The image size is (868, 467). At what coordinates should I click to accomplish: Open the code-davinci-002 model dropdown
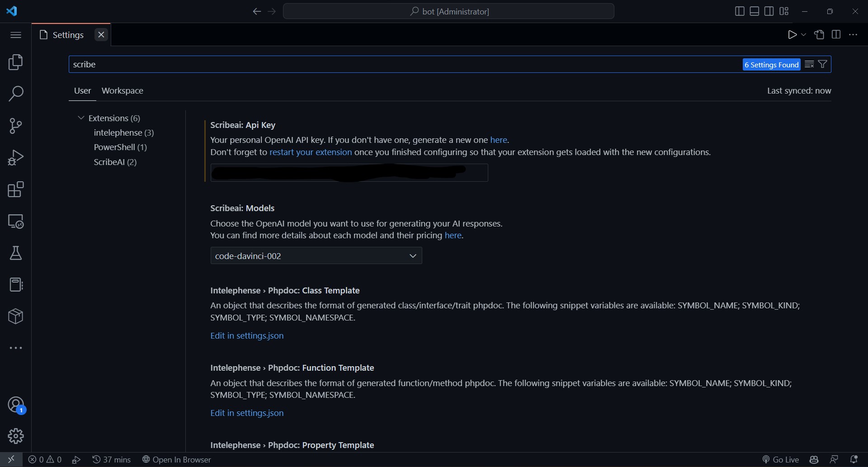[x=316, y=256]
